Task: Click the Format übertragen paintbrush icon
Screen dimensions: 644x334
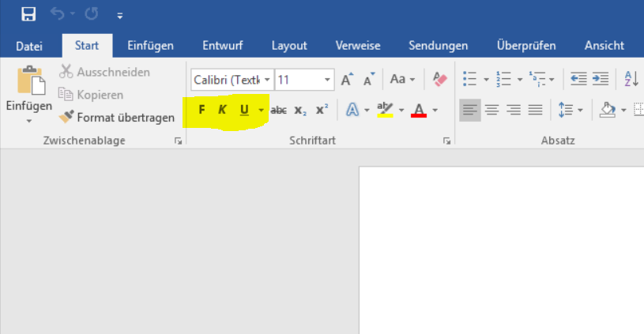Action: [x=66, y=117]
